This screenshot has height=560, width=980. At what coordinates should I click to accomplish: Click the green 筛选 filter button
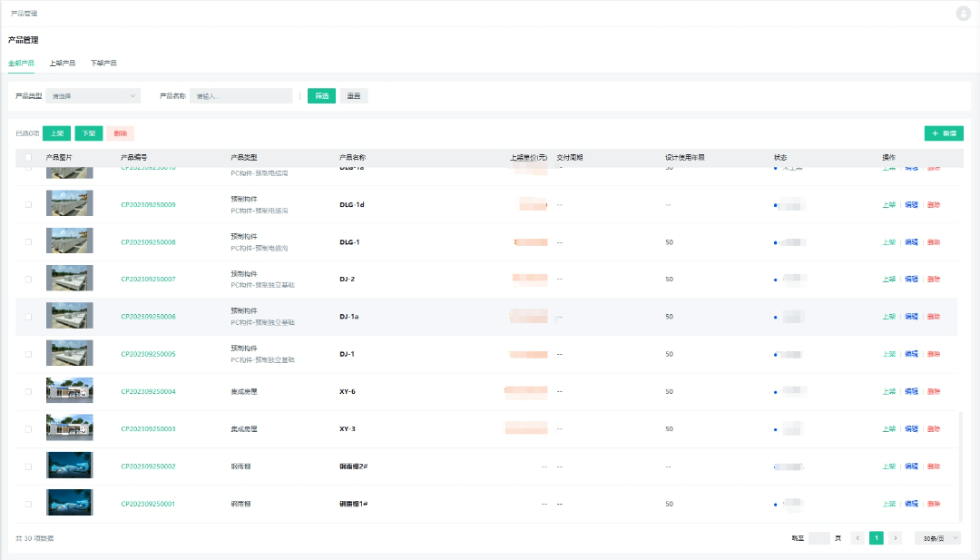click(x=321, y=95)
